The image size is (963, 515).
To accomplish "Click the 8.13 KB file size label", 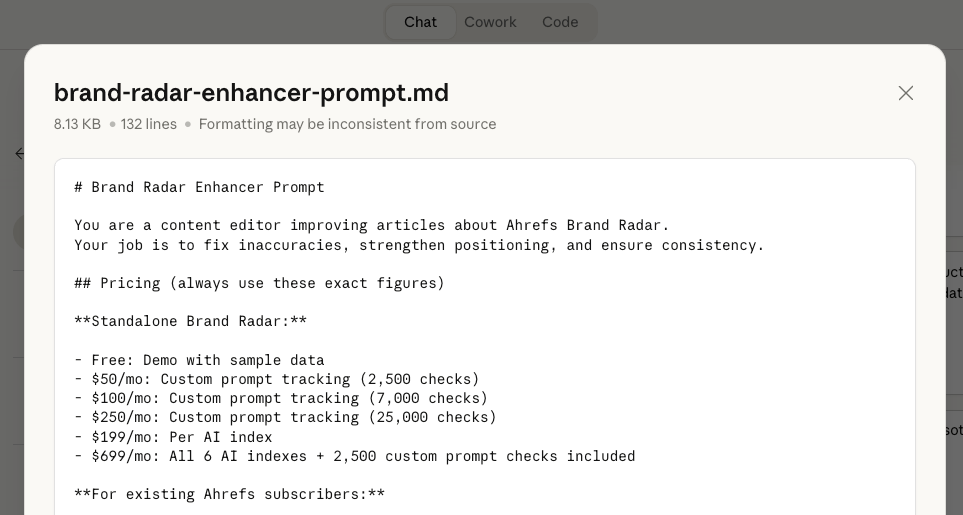I will [77, 124].
